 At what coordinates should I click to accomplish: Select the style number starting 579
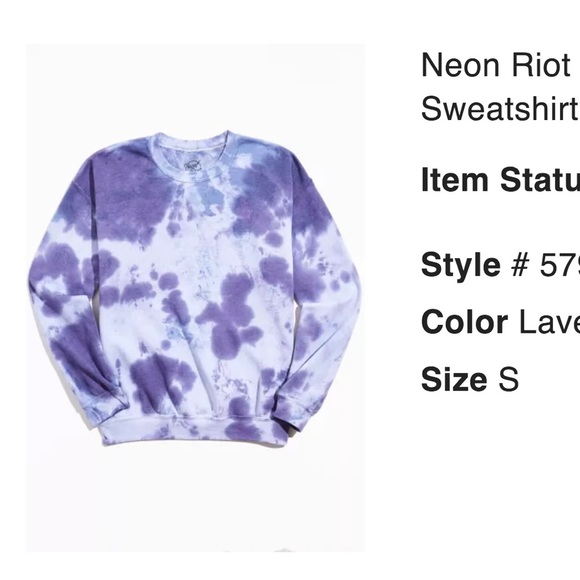(560, 265)
